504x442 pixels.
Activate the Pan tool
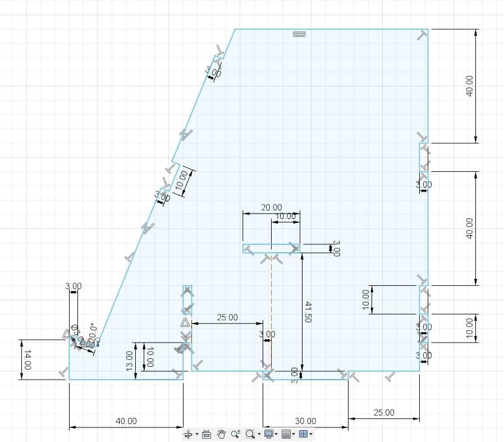[221, 434]
